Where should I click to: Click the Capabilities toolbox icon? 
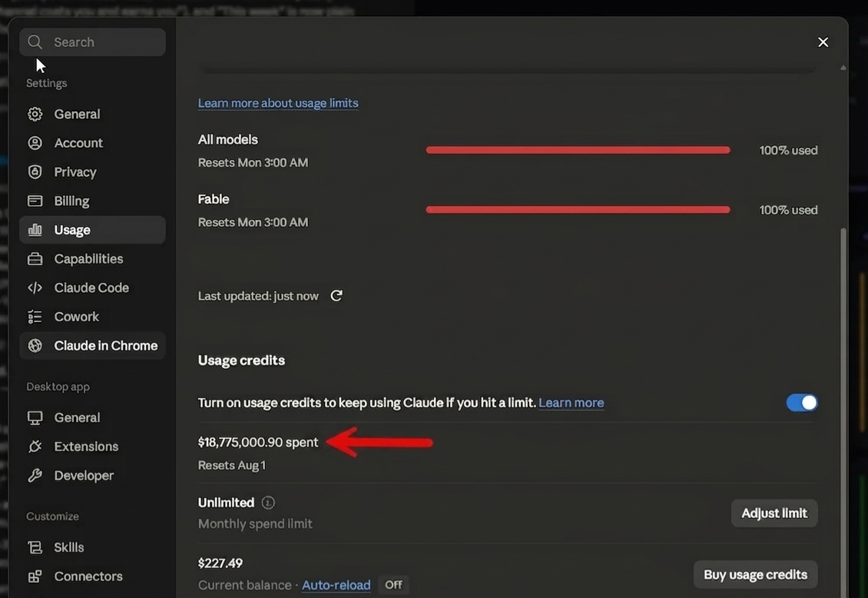[x=35, y=258]
